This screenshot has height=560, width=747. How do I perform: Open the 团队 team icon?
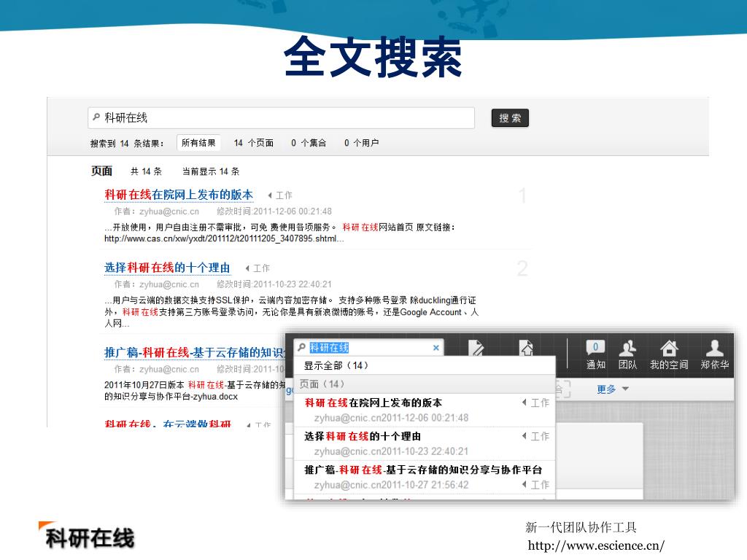(627, 355)
